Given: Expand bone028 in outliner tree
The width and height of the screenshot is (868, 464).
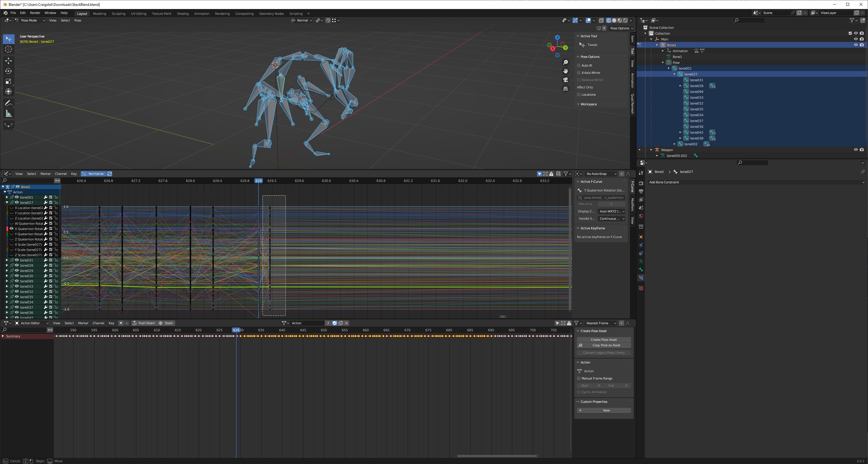Looking at the screenshot, I should (680, 86).
